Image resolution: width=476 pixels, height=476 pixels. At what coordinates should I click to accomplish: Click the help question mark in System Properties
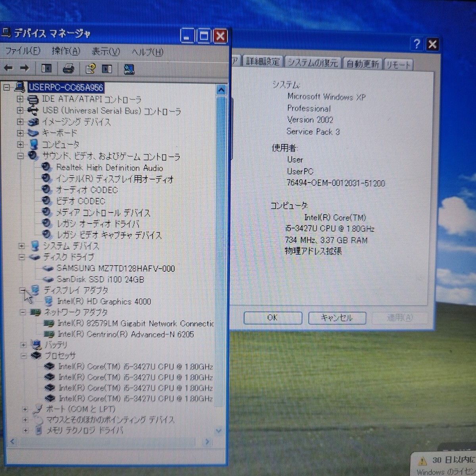(416, 44)
